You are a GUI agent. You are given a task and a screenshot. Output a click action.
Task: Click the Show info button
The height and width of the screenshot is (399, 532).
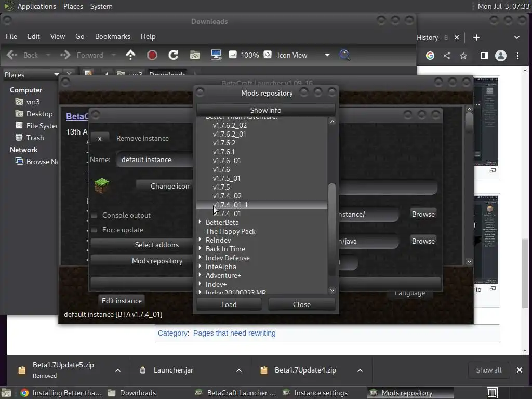(x=265, y=110)
